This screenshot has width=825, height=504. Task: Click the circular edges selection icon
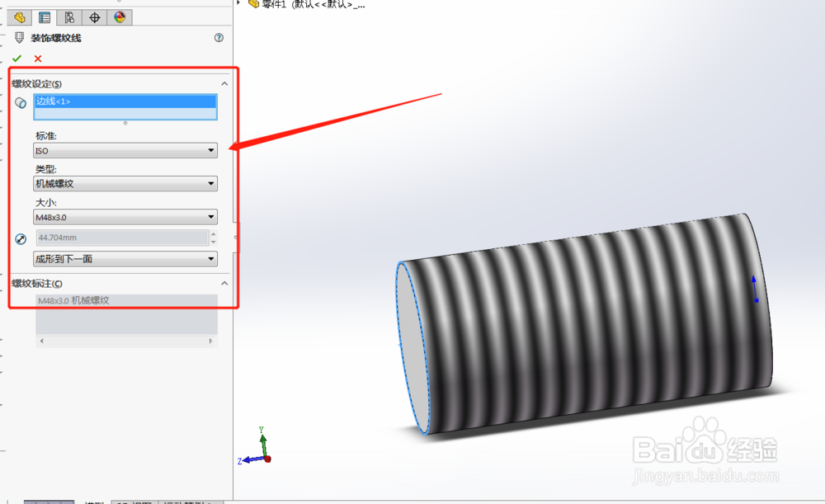[x=21, y=102]
